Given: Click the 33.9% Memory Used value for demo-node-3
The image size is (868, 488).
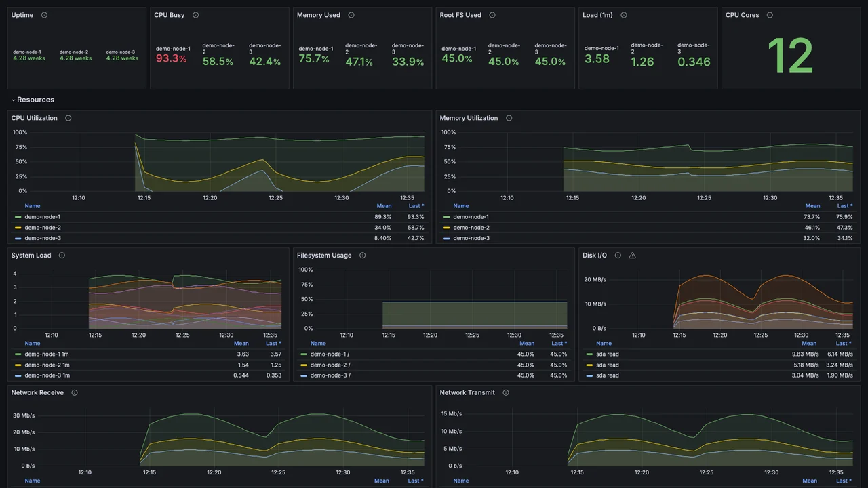Looking at the screenshot, I should 408,62.
